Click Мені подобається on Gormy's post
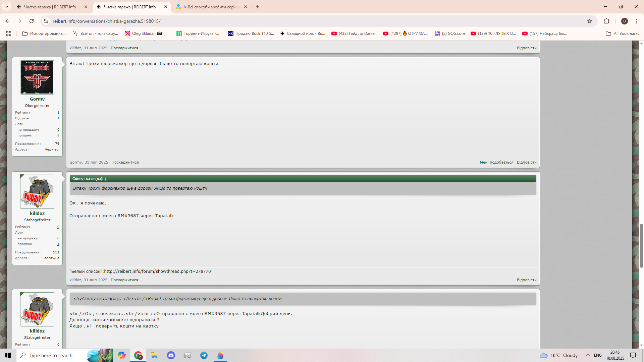 point(496,162)
